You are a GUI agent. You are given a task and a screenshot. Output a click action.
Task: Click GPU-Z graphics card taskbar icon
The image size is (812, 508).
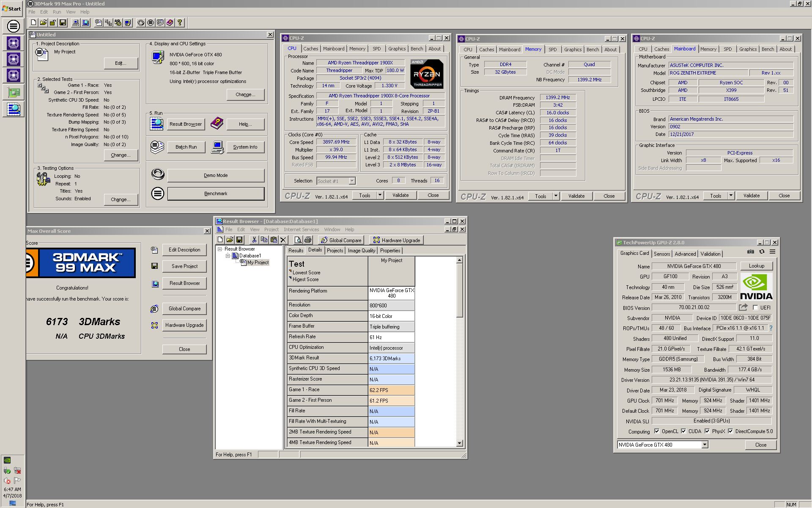(x=13, y=92)
